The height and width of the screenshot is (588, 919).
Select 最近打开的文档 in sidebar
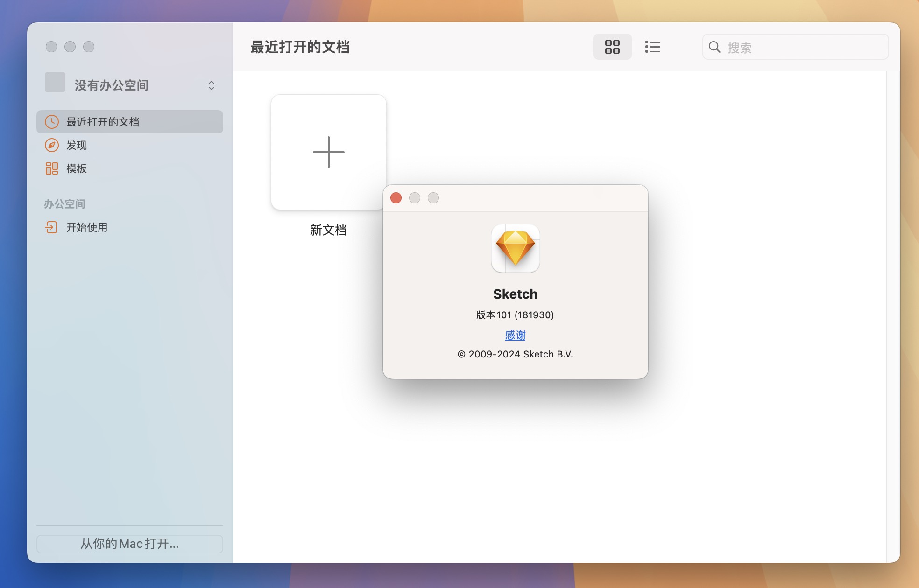130,122
